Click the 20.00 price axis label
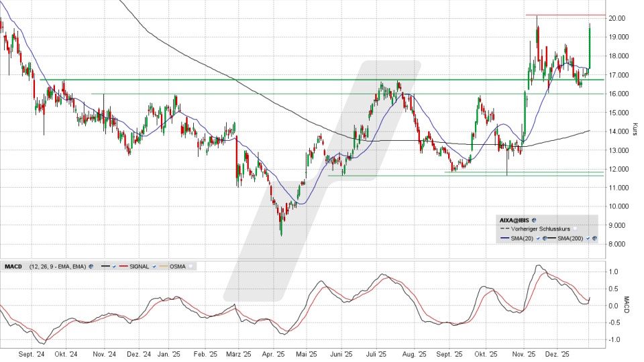The height and width of the screenshot is (362, 644). [x=619, y=18]
